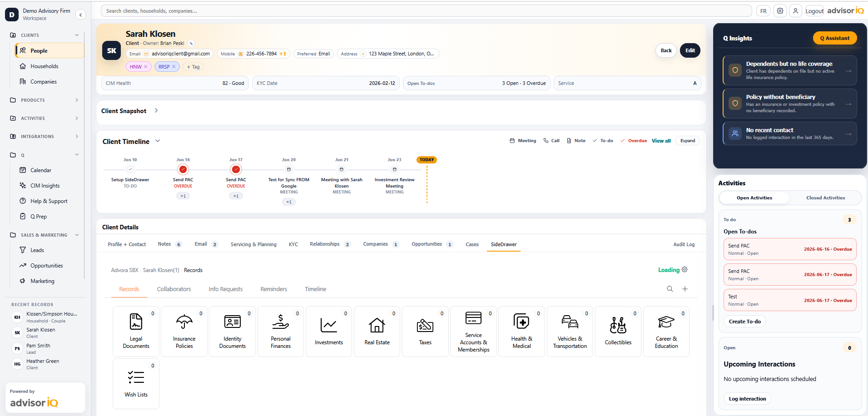
Task: Expand the Client Snapshot section
Action: [x=156, y=110]
